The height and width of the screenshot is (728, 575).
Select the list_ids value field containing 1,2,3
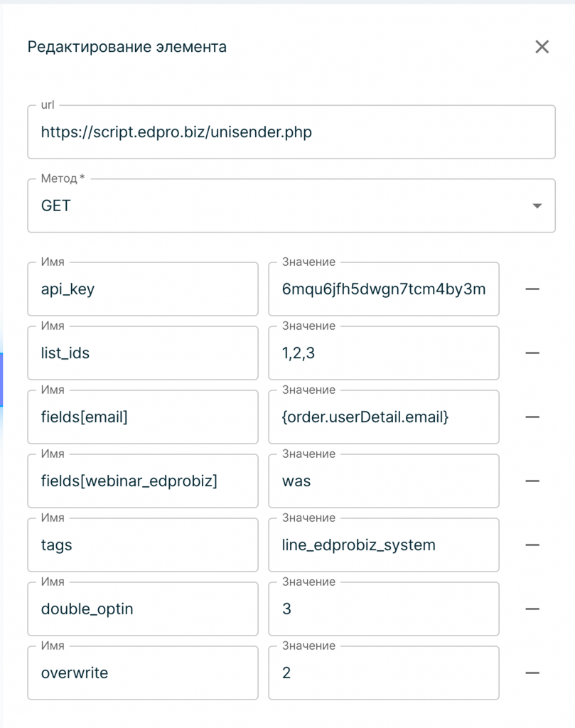[384, 353]
